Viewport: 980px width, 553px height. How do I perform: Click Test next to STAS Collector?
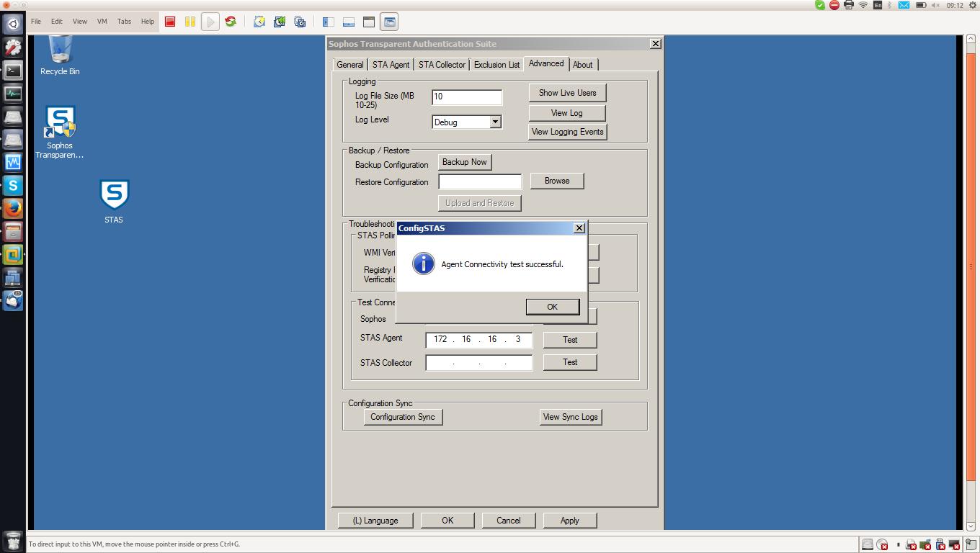(x=570, y=362)
